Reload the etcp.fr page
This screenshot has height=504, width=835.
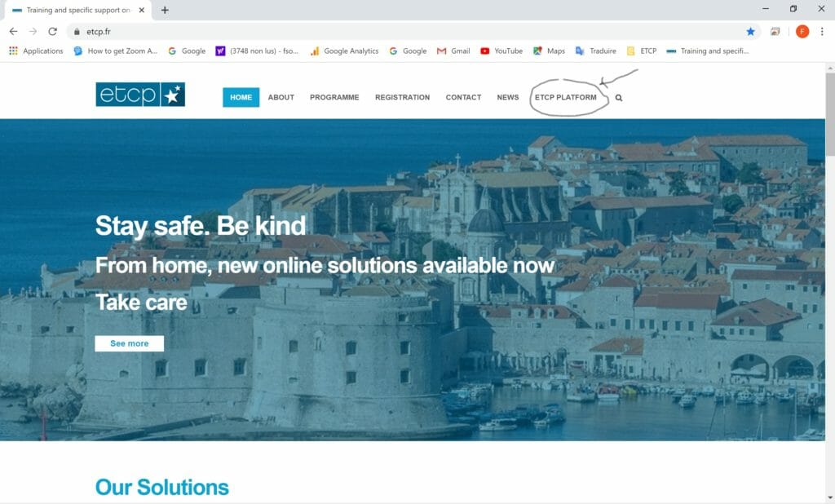click(x=52, y=32)
